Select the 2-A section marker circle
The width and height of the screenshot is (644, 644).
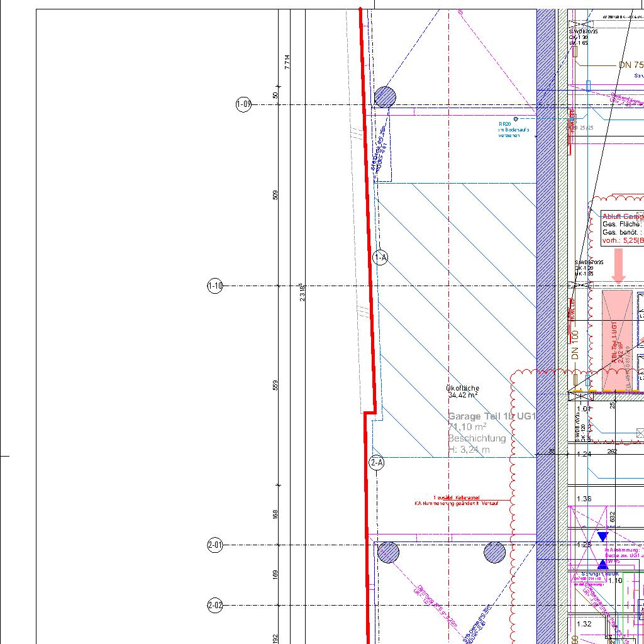(x=376, y=463)
